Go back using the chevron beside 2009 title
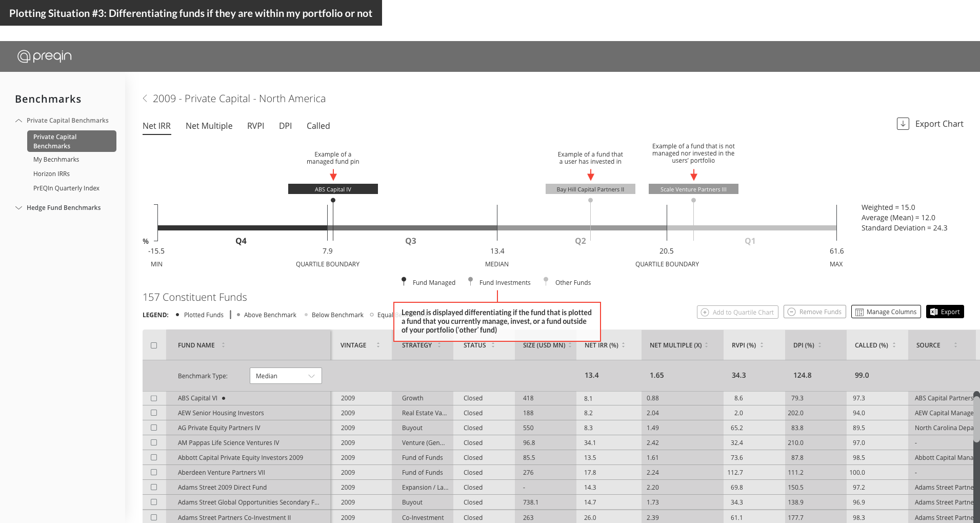The height and width of the screenshot is (523, 980). [x=145, y=99]
